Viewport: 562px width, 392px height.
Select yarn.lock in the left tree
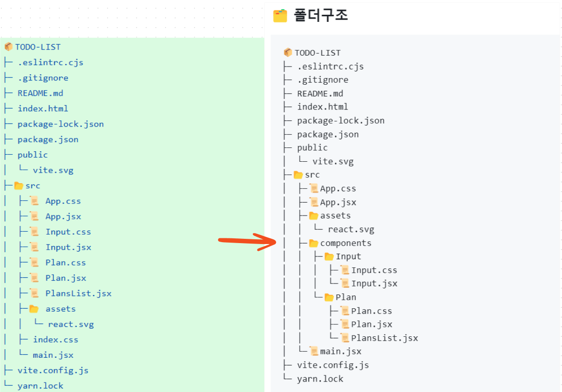(40, 385)
